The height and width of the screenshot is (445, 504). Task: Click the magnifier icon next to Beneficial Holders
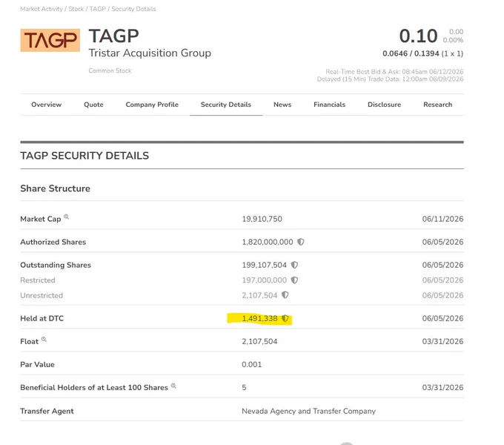pos(173,386)
